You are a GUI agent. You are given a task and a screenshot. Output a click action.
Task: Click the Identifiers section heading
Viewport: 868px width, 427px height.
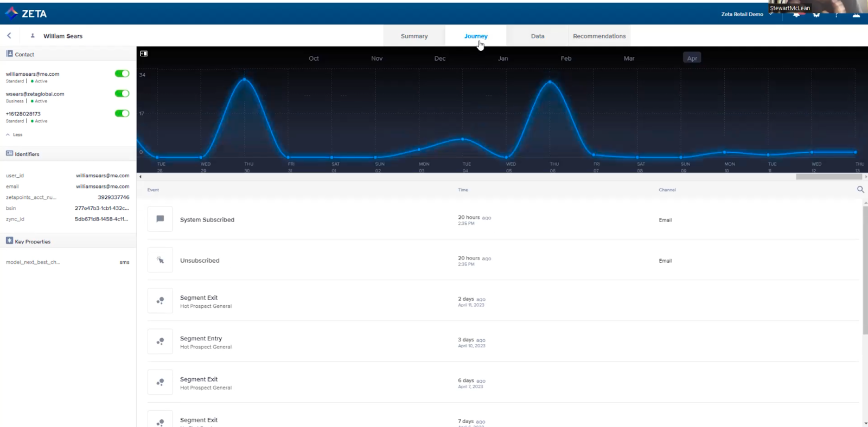click(x=27, y=154)
